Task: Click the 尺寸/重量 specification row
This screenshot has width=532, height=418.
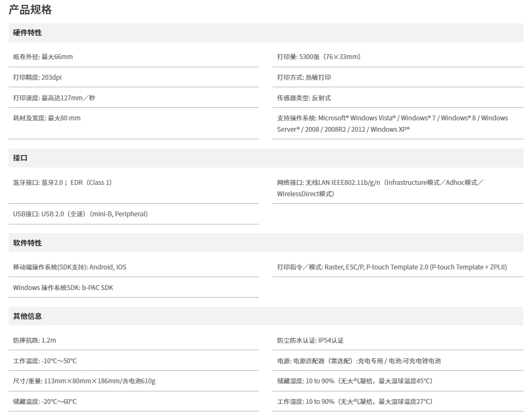Action: click(84, 381)
